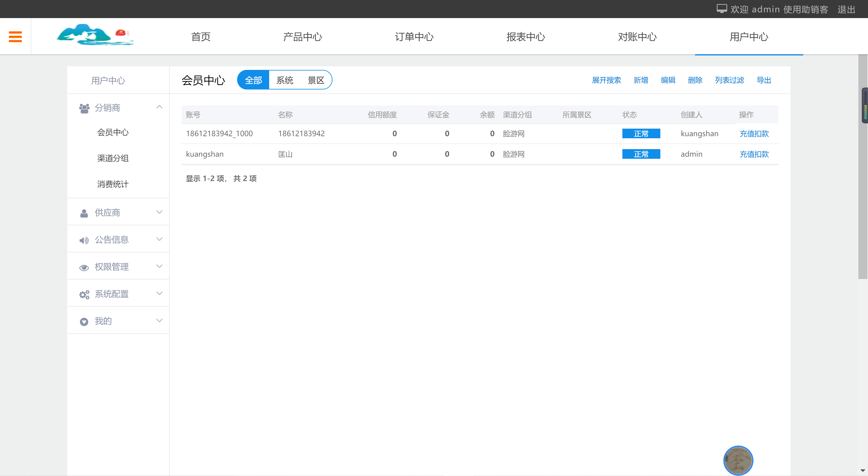Collapse the 分销商 section chevron
Viewport: 868px width, 476px height.
tap(159, 107)
